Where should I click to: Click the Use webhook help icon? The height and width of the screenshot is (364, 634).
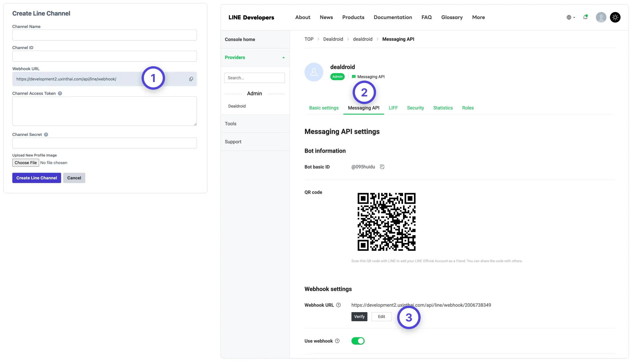point(337,341)
